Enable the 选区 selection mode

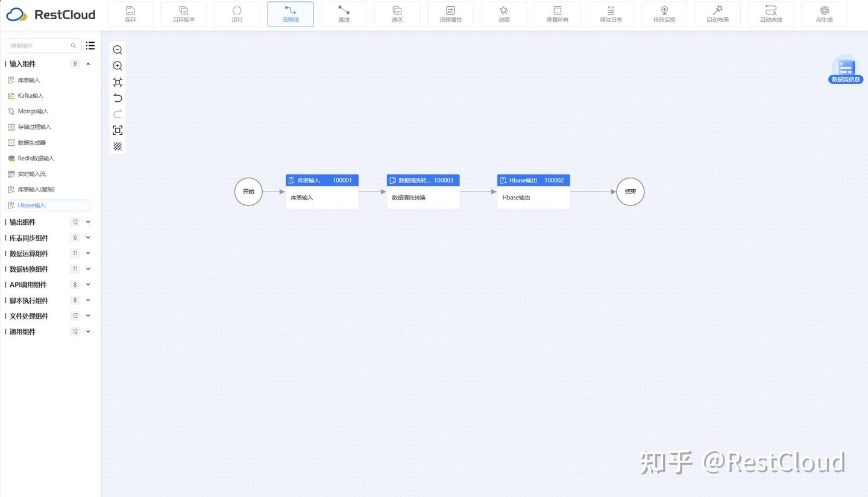(397, 14)
